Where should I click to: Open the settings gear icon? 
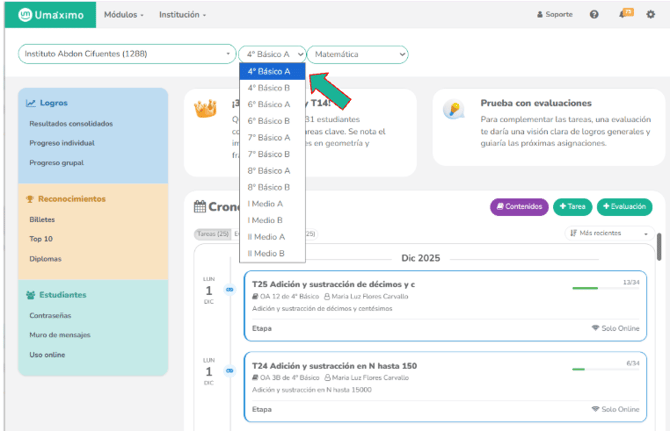click(x=650, y=15)
